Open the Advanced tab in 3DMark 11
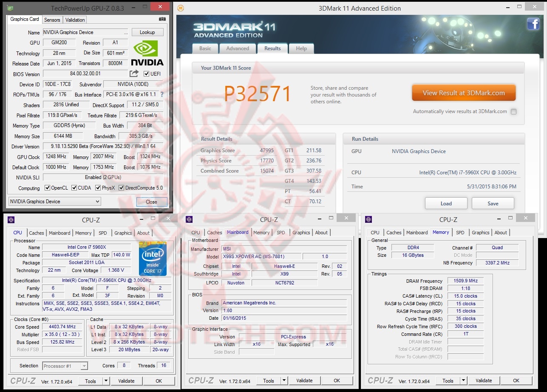This screenshot has width=547, height=392. (x=238, y=48)
